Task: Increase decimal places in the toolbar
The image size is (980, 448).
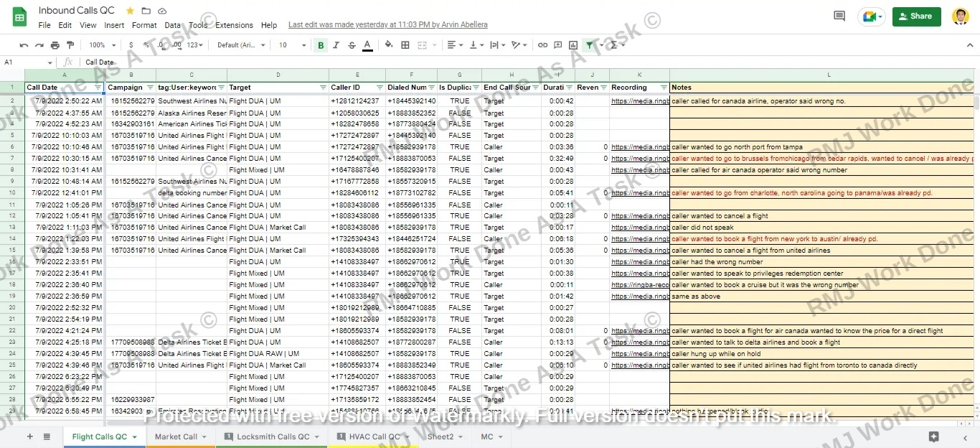Action: (x=176, y=45)
